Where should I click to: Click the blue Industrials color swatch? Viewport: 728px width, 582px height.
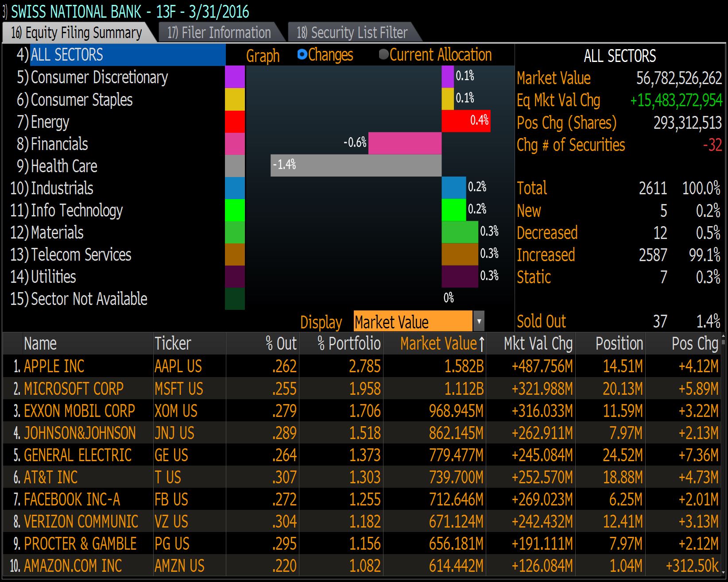[x=235, y=188]
